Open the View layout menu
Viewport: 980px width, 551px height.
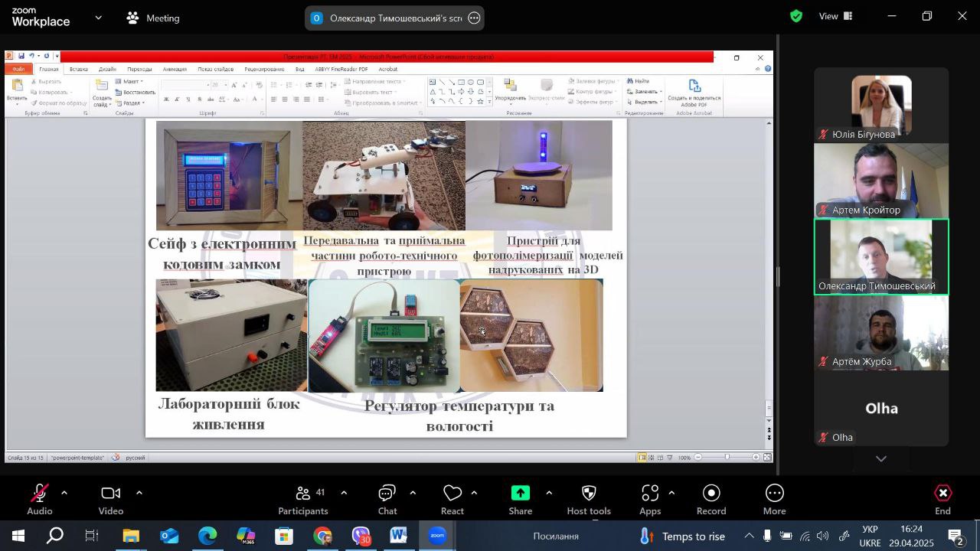(836, 16)
